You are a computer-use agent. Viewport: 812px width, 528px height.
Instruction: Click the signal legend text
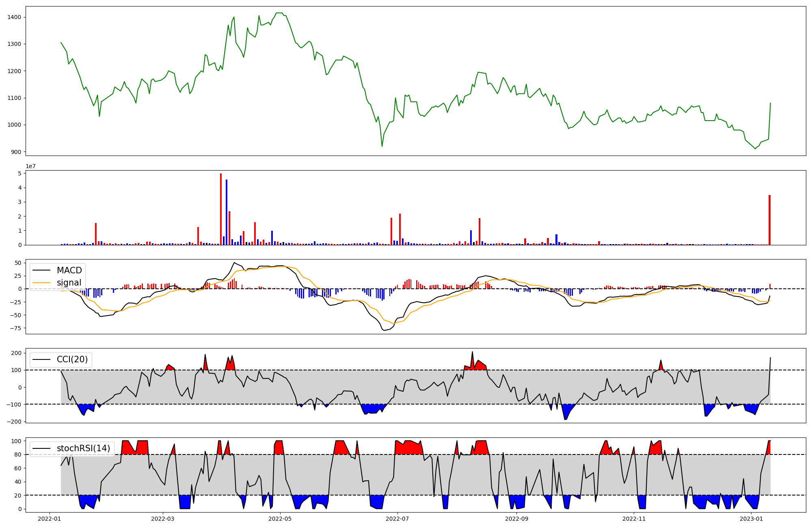[x=69, y=283]
